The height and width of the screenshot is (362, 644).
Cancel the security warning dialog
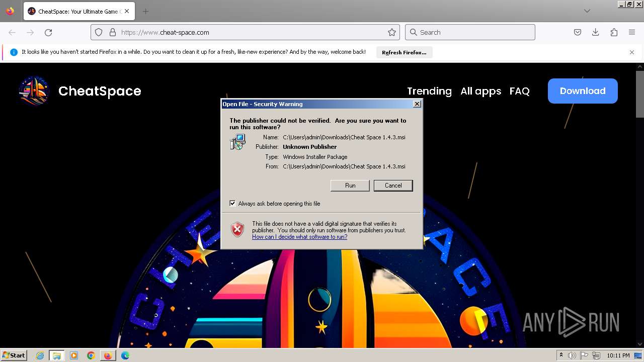tap(393, 186)
